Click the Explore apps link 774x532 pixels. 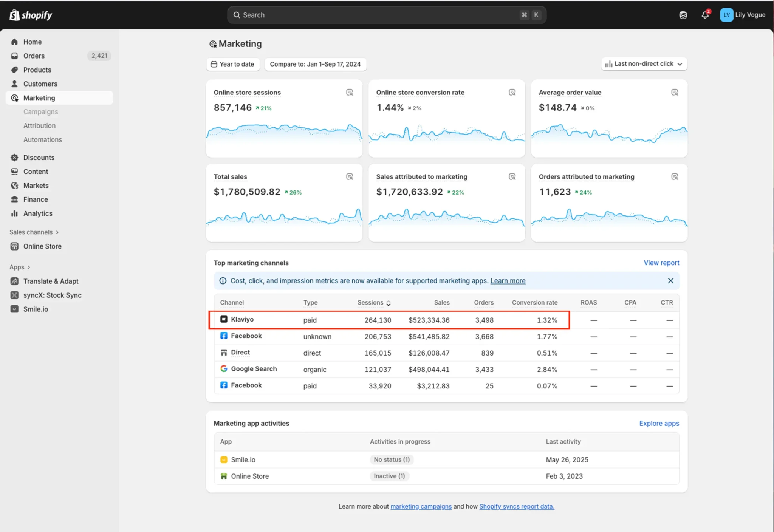[659, 424]
